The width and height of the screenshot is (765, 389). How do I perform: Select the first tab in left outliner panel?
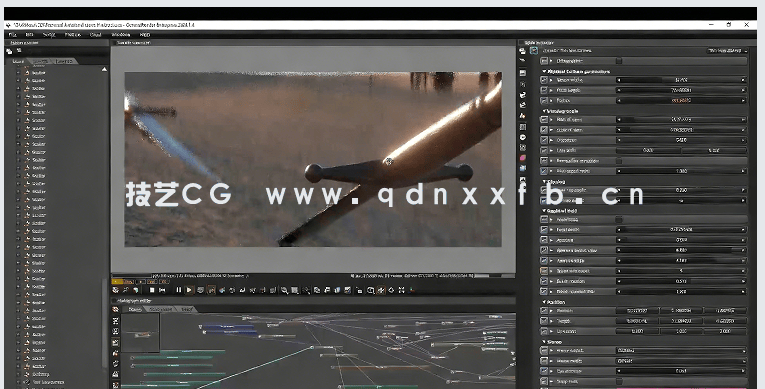(18, 61)
